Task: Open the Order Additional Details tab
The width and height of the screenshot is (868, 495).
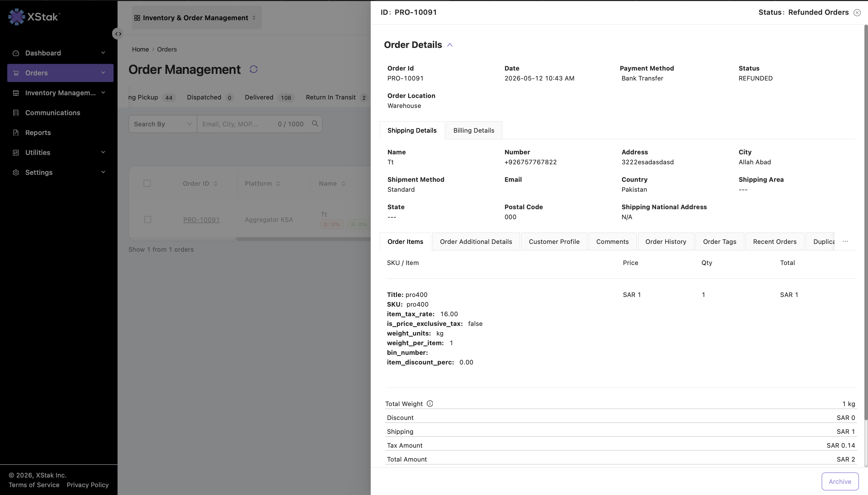Action: [x=476, y=241]
